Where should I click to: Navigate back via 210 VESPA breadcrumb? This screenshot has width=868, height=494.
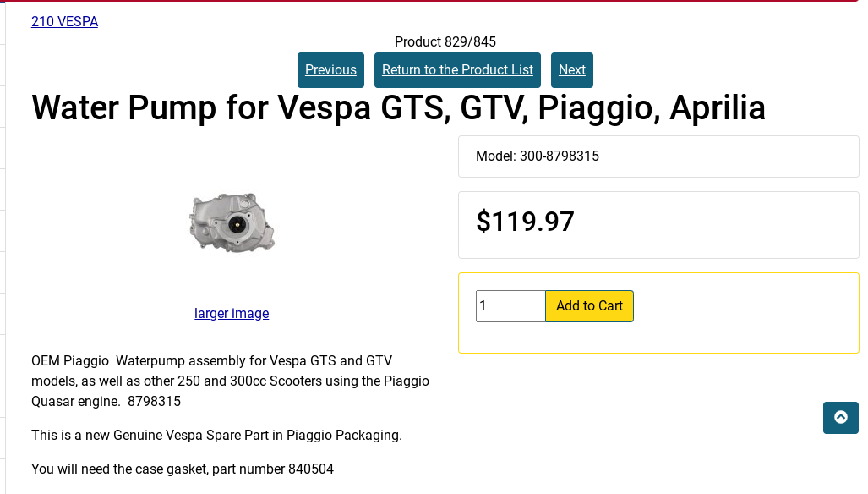point(64,21)
